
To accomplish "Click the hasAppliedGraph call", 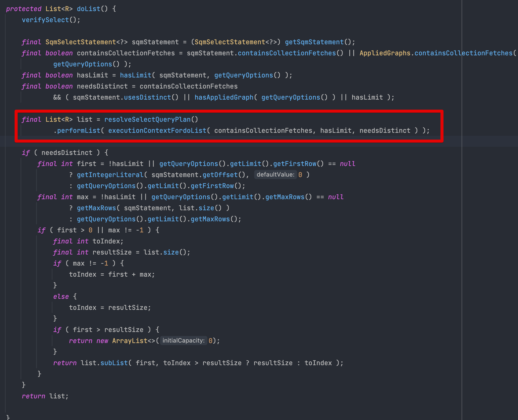I will [x=224, y=97].
